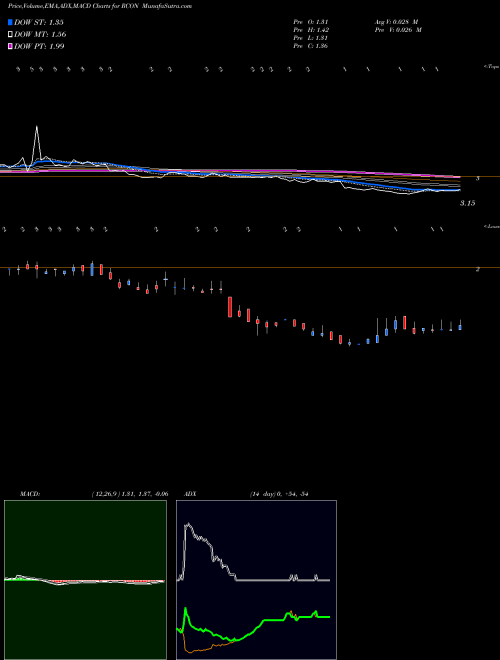Click the '2' axis label beside candlesticks
The width and height of the screenshot is (500, 660).
pos(478,269)
